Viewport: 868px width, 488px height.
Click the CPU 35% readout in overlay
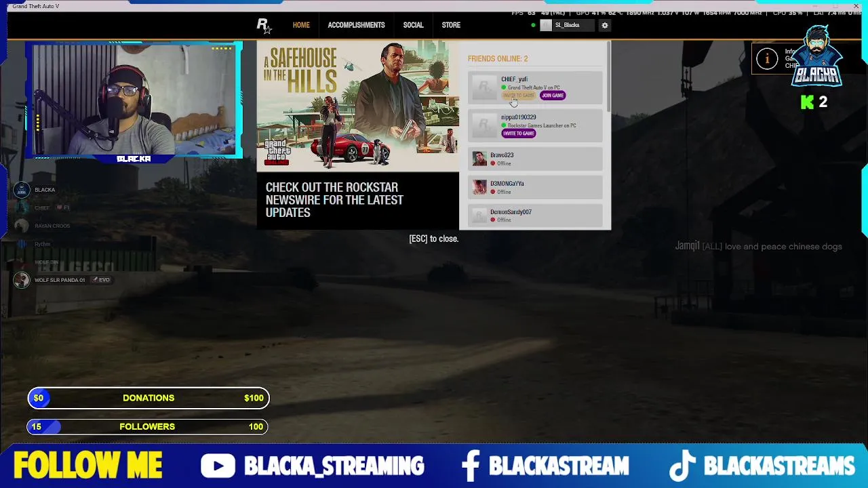787,13
